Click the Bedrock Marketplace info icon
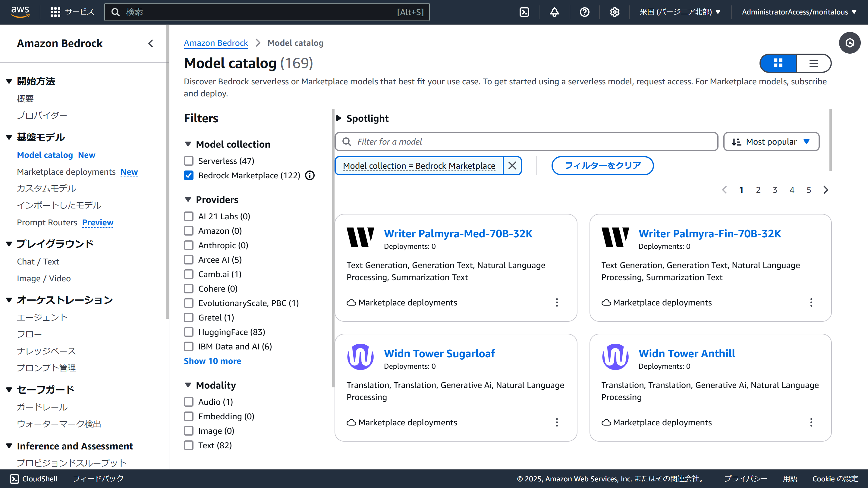 pos(310,175)
